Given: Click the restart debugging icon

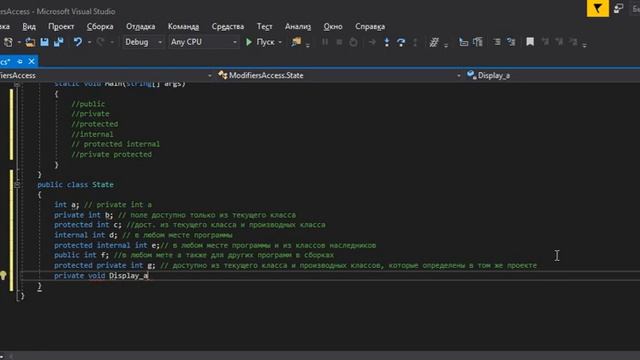Looking at the screenshot, I should (353, 42).
